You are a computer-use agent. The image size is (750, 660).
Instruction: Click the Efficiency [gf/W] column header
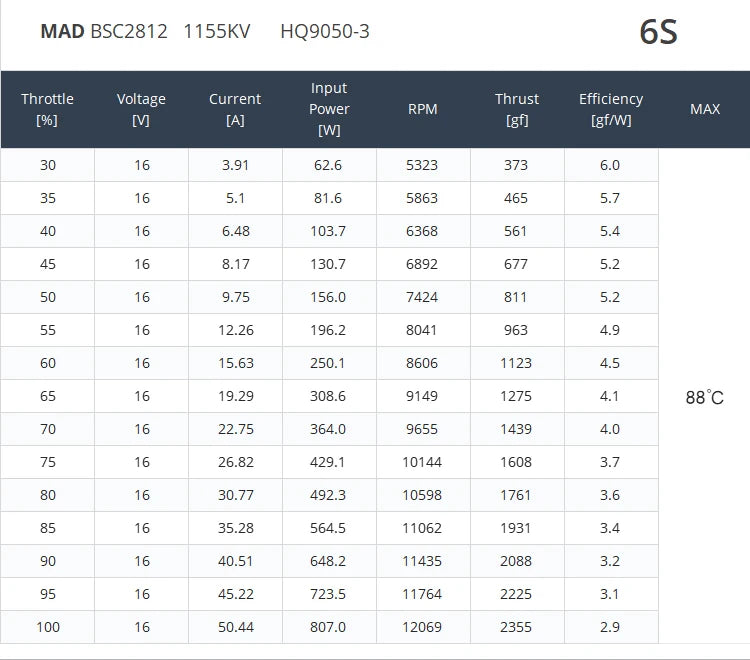click(x=611, y=109)
